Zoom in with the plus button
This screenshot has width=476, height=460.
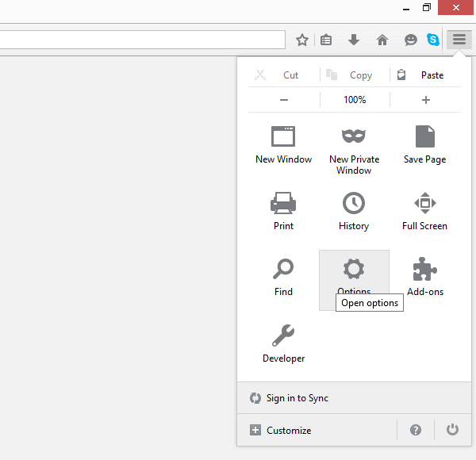425,100
